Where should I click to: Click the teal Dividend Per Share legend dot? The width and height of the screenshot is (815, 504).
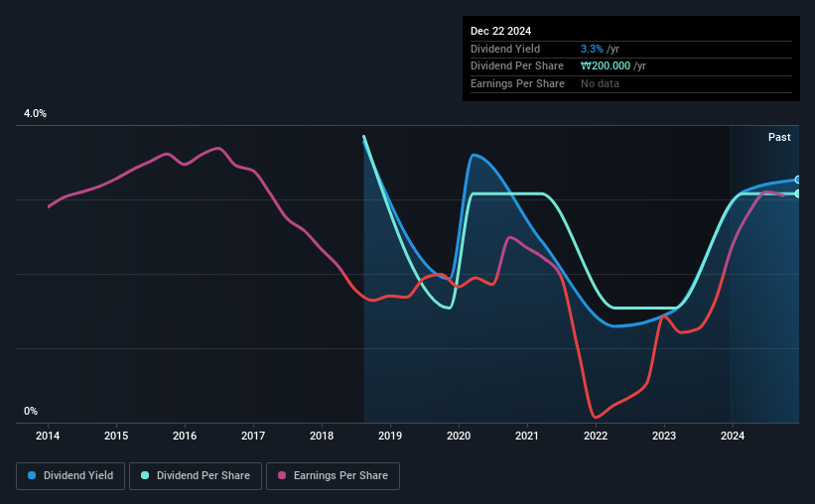145,475
